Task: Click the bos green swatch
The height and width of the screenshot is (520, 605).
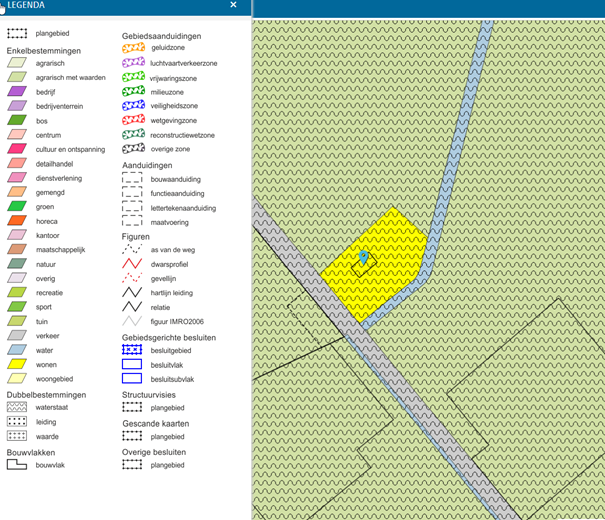Action: click(x=17, y=120)
